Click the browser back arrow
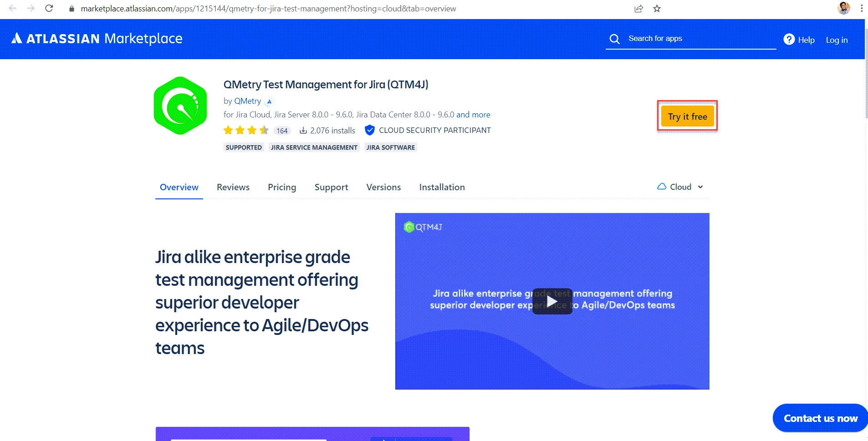This screenshot has width=868, height=441. point(13,8)
